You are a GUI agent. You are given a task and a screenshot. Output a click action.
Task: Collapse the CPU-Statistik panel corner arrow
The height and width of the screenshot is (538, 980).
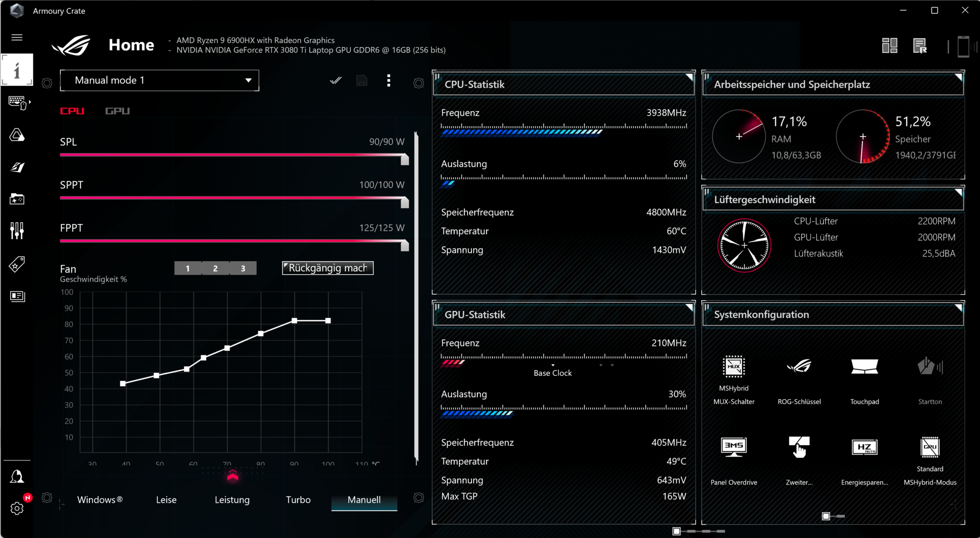pyautogui.click(x=689, y=77)
